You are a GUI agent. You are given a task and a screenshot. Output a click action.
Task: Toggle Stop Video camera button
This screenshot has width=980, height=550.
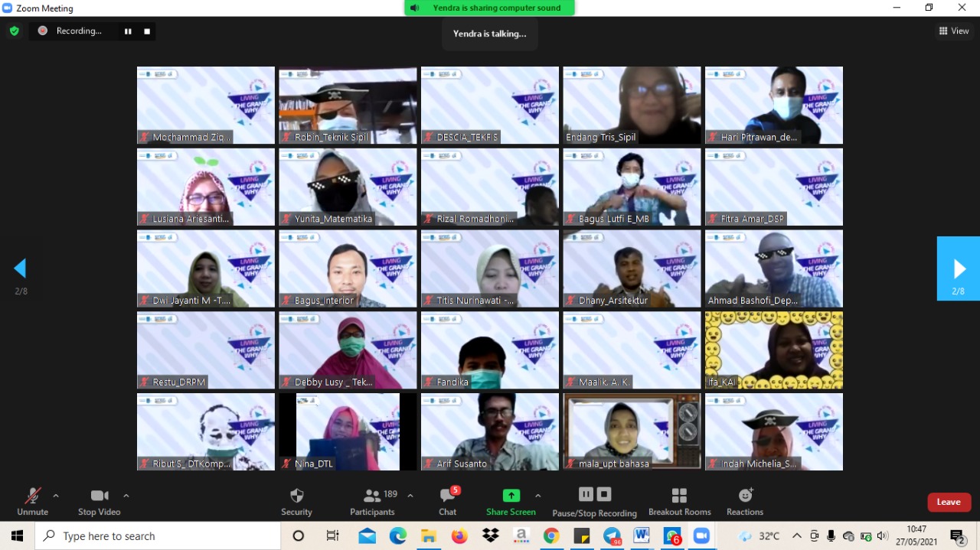click(x=100, y=501)
